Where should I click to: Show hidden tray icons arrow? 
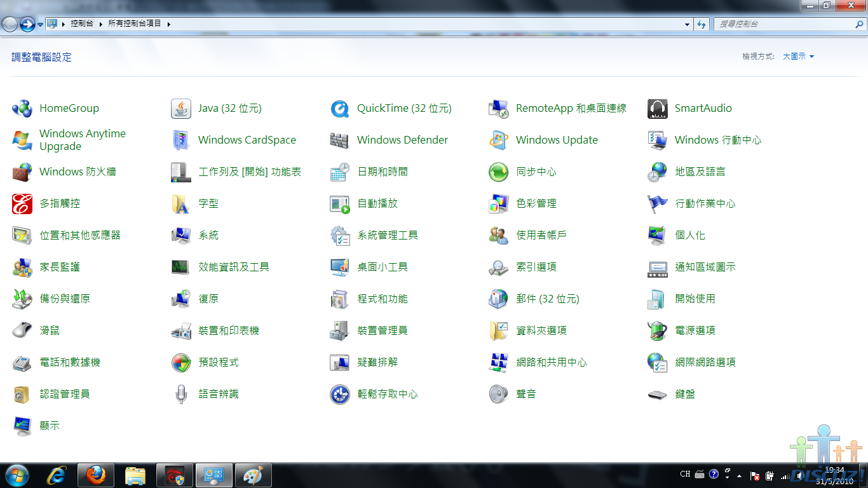[739, 475]
